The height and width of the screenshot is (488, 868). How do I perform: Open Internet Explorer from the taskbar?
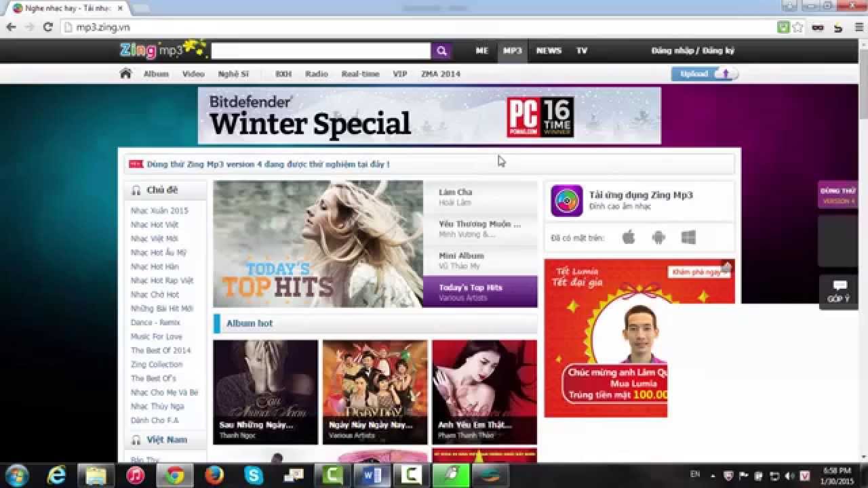(x=56, y=475)
